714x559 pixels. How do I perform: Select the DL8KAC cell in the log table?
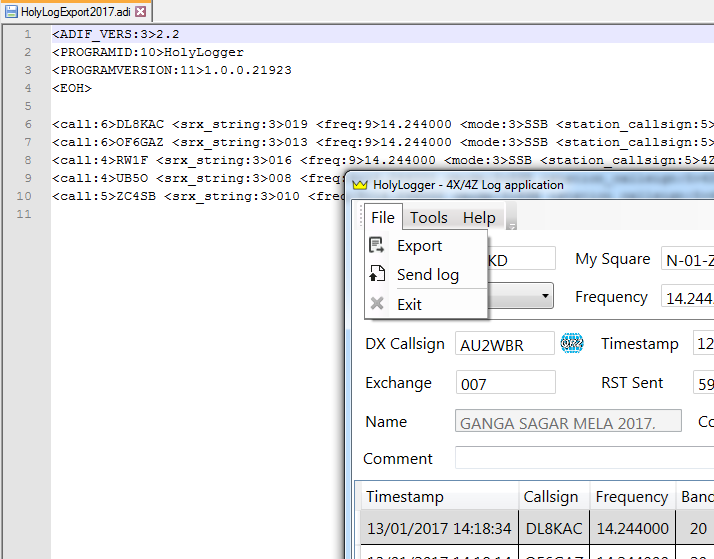pyautogui.click(x=554, y=528)
